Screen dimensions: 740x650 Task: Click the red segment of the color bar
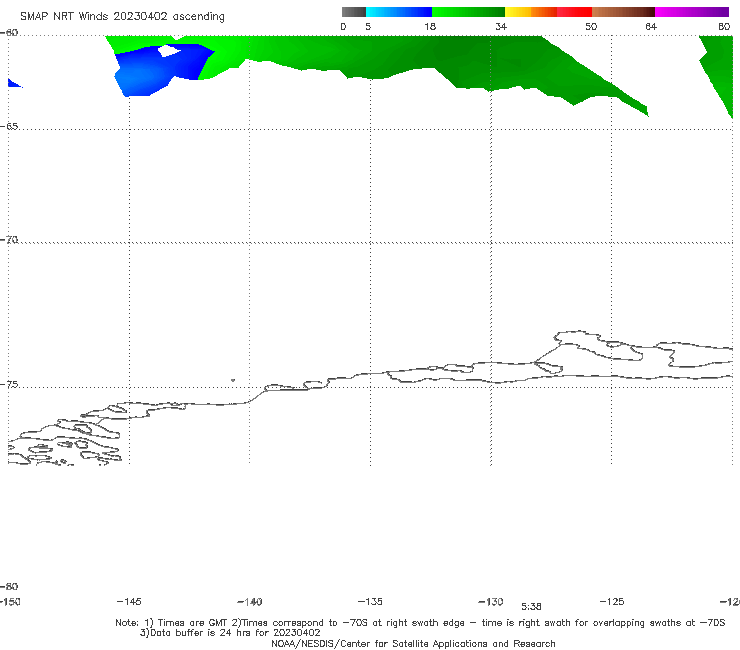pyautogui.click(x=574, y=12)
